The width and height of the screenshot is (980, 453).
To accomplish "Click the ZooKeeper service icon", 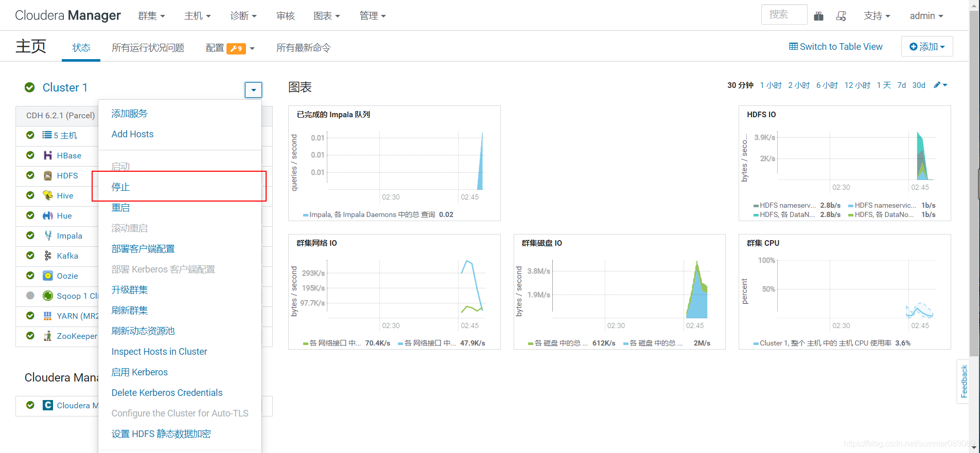I will 48,336.
